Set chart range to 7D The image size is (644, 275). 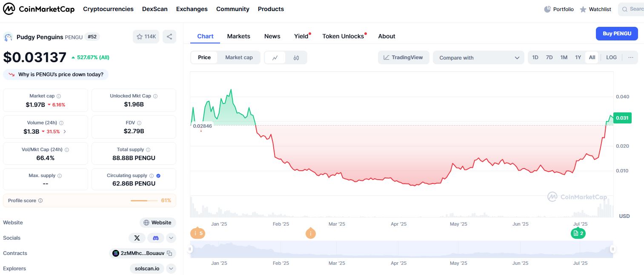[x=550, y=57]
